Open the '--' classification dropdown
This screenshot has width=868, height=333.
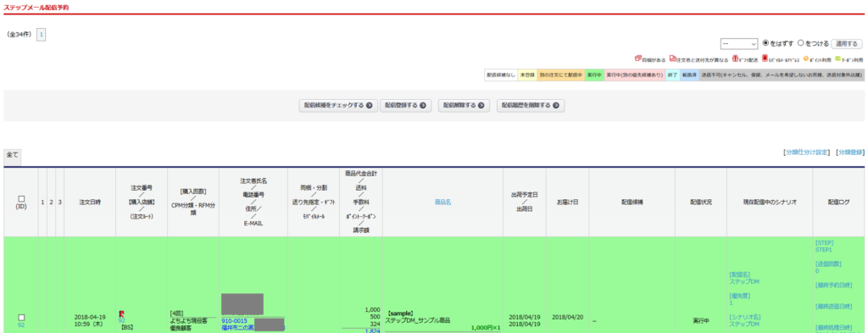739,44
